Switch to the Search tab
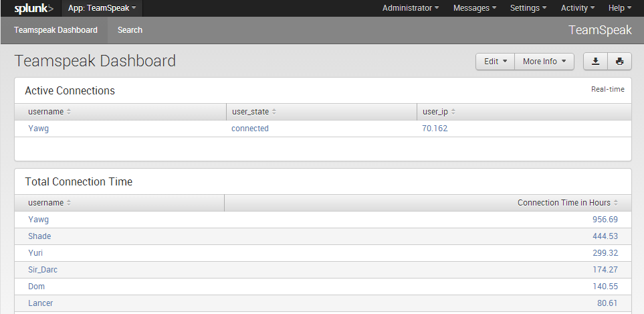 click(x=130, y=30)
